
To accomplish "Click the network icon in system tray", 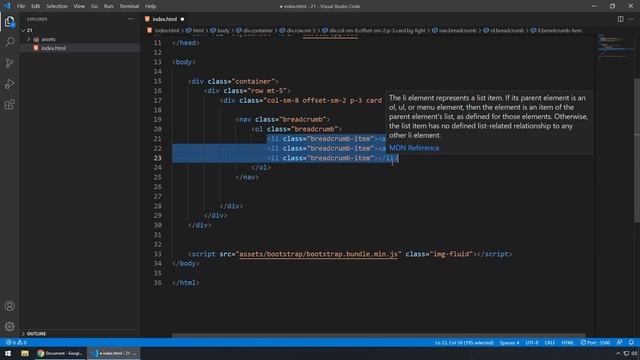I will tap(626, 353).
